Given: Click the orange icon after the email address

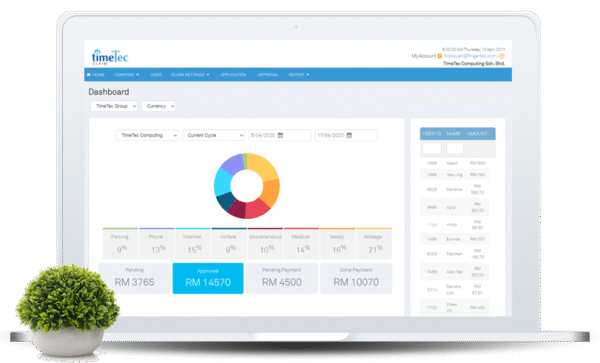Looking at the screenshot, I should coord(502,56).
